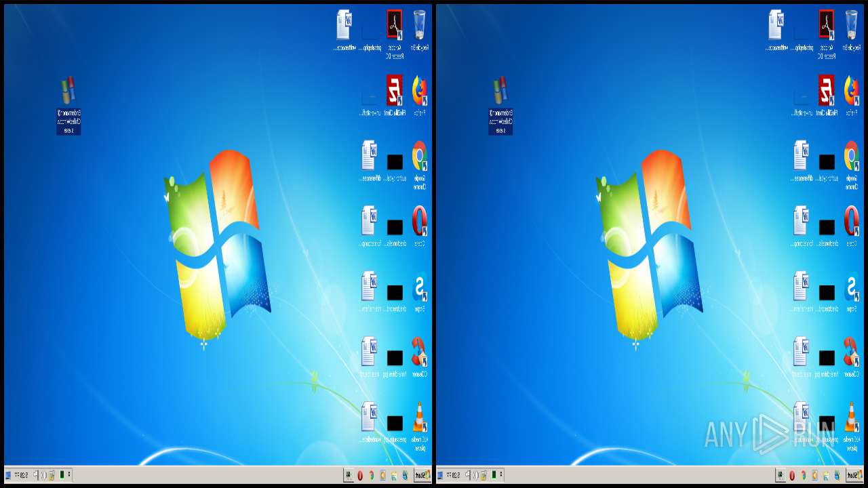Open Windows Media Player on left taskbar
The image size is (868, 488).
[382, 476]
